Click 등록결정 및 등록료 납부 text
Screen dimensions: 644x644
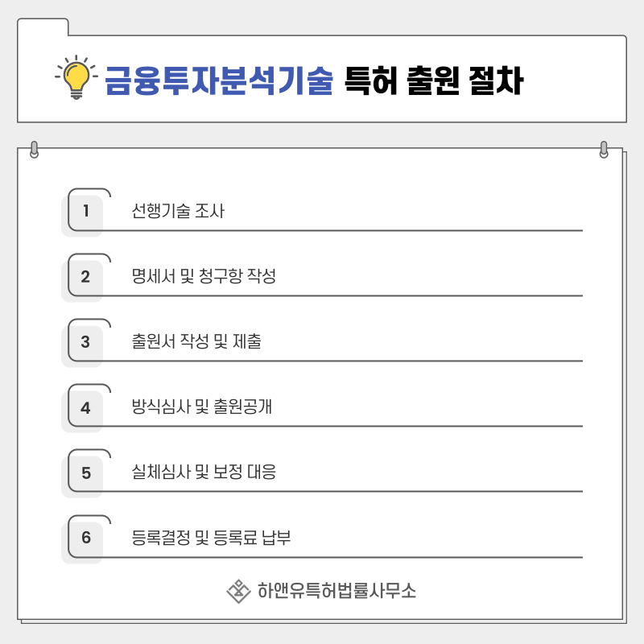pos(211,537)
